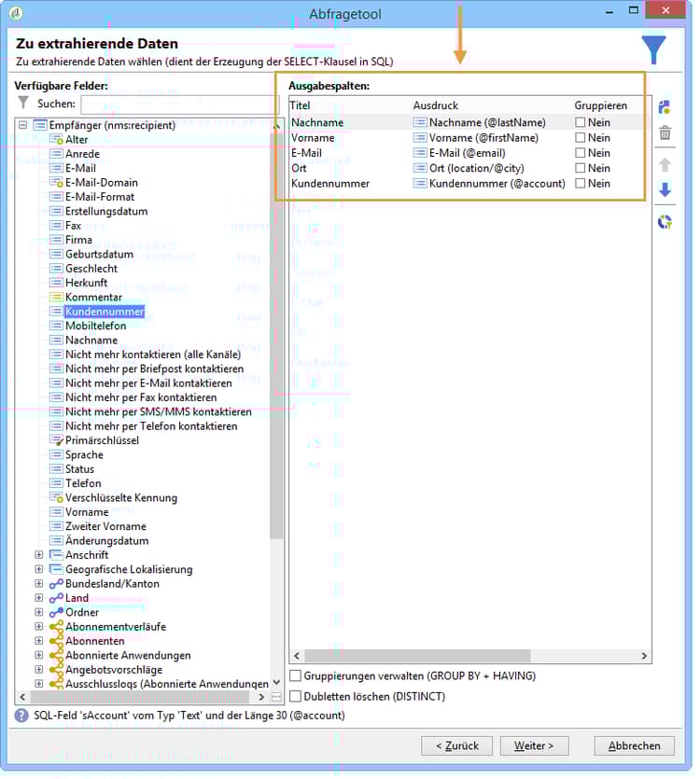
Task: Click the Verschlüsselte Kennung field icon
Action: pyautogui.click(x=56, y=497)
